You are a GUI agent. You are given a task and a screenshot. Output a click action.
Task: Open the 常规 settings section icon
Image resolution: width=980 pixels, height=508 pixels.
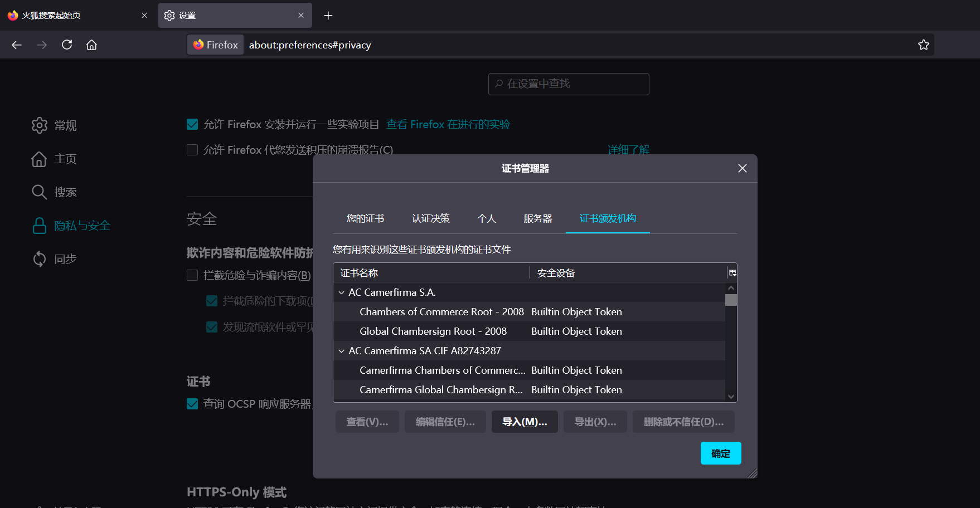click(39, 125)
